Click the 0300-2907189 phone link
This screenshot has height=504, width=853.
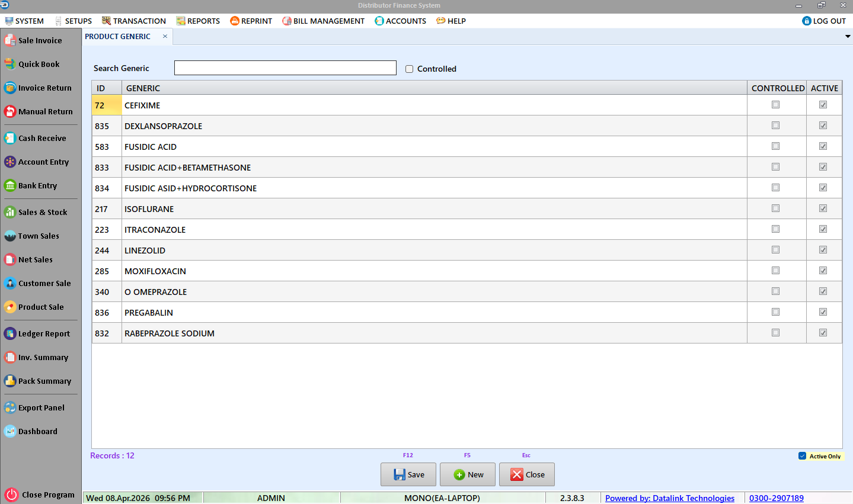[x=777, y=498]
